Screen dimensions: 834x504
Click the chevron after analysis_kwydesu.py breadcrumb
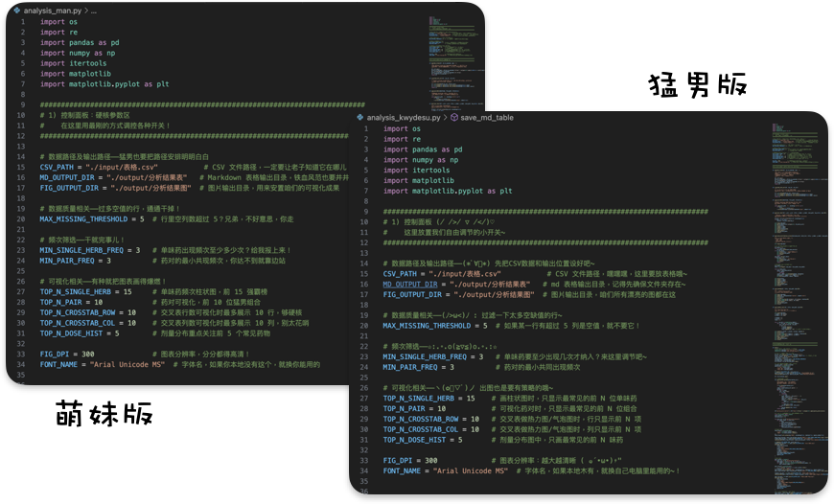[446, 118]
